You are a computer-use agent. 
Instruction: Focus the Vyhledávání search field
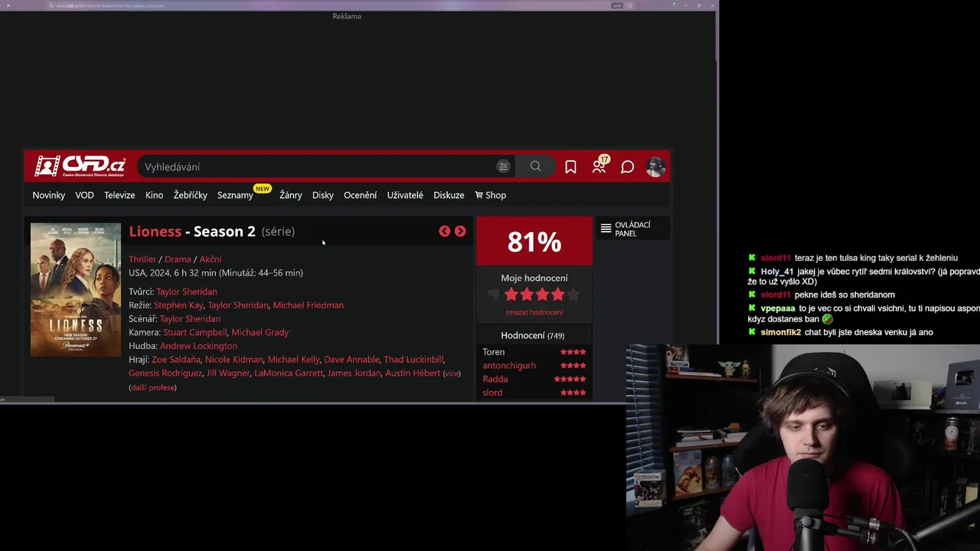pyautogui.click(x=317, y=167)
